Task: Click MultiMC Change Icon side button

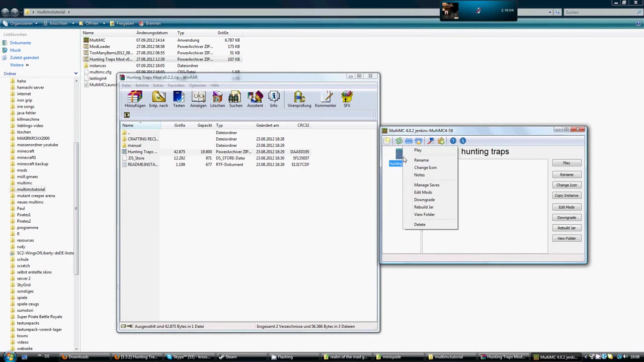Action: tap(567, 185)
